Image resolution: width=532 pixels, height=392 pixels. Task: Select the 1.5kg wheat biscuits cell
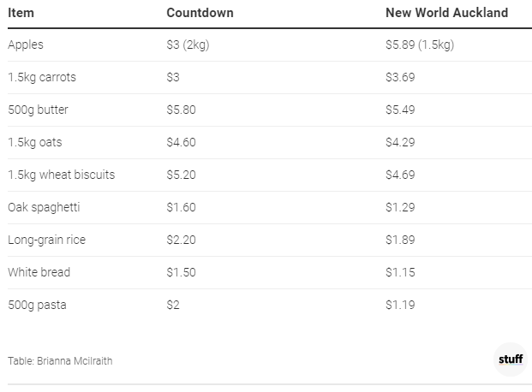(x=61, y=175)
